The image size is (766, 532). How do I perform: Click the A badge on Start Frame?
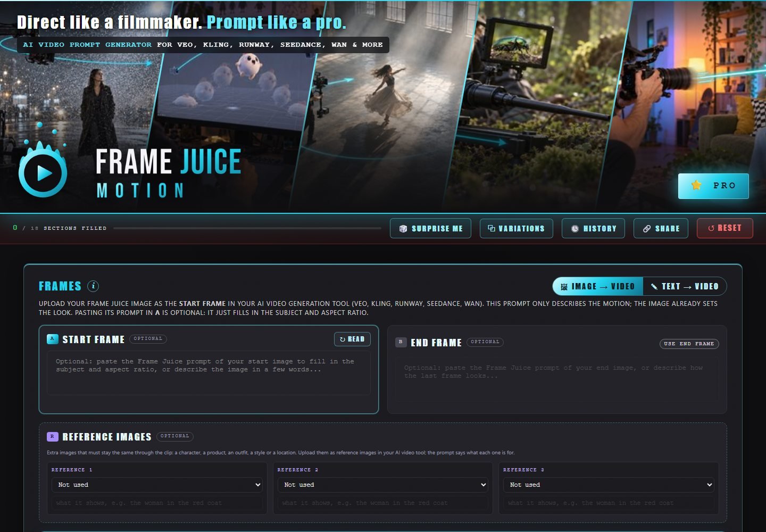tap(52, 339)
